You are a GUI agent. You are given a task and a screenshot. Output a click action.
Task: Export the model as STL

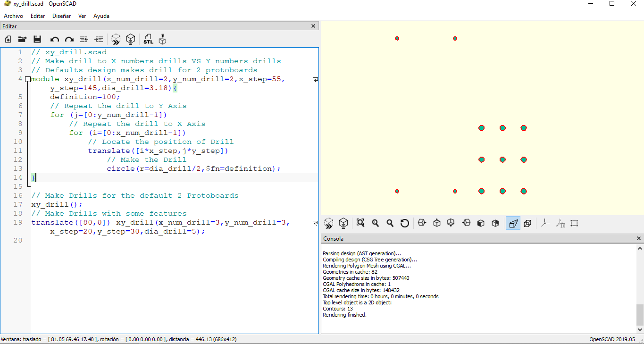pos(148,39)
